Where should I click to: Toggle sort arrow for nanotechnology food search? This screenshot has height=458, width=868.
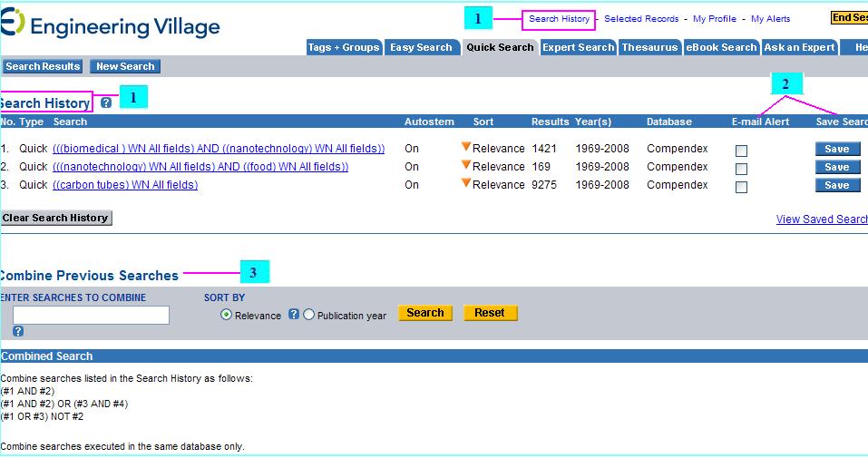coord(466,165)
